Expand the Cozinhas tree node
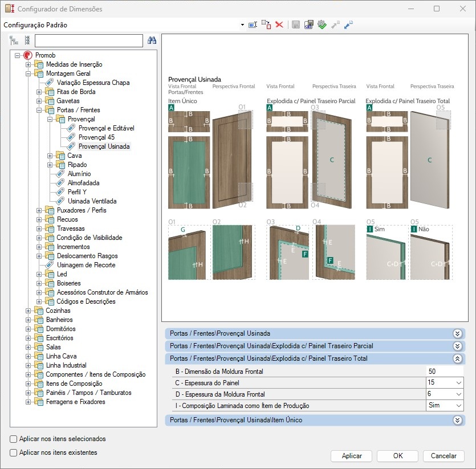Image resolution: width=476 pixels, height=469 pixels. [x=29, y=311]
